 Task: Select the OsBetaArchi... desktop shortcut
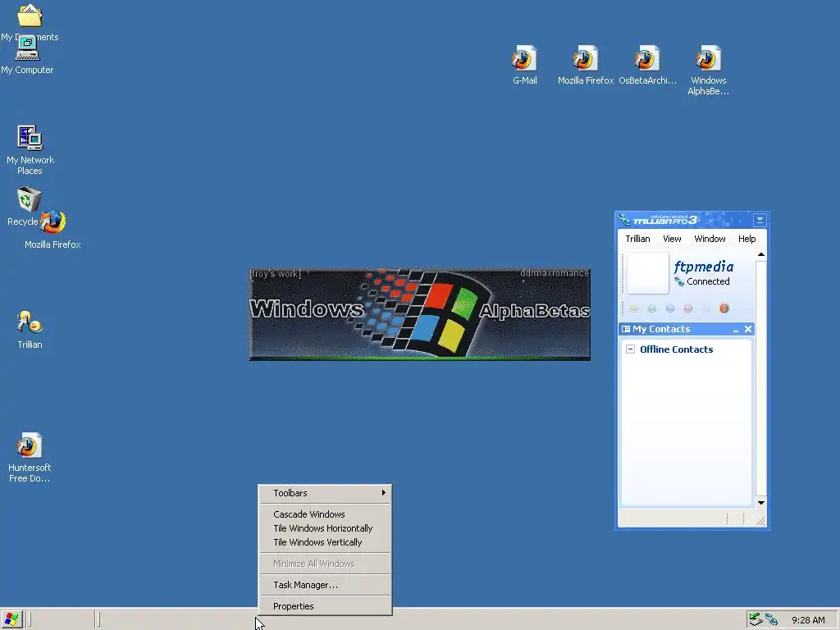[646, 58]
